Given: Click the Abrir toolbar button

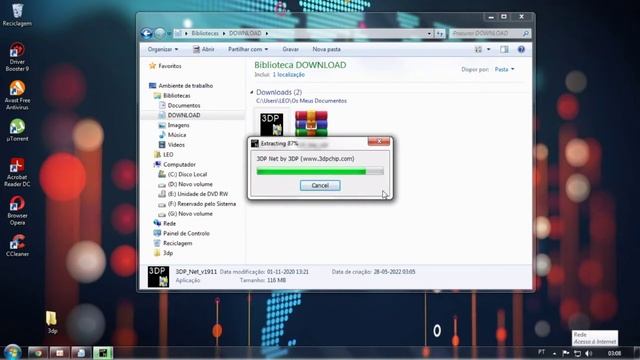Looking at the screenshot, I should 204,49.
